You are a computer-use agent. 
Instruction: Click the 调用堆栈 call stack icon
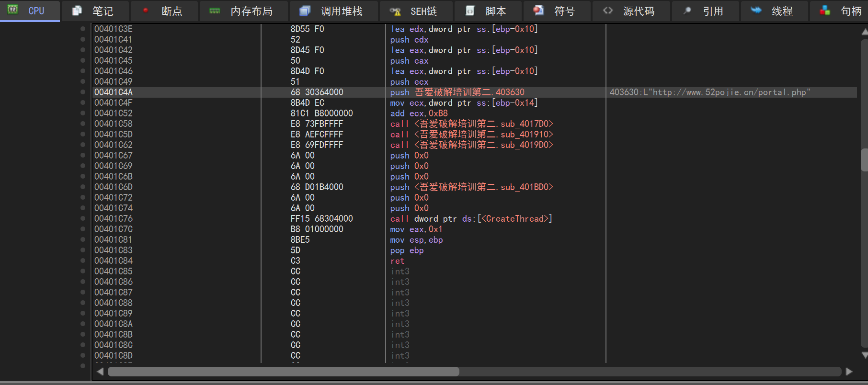305,11
